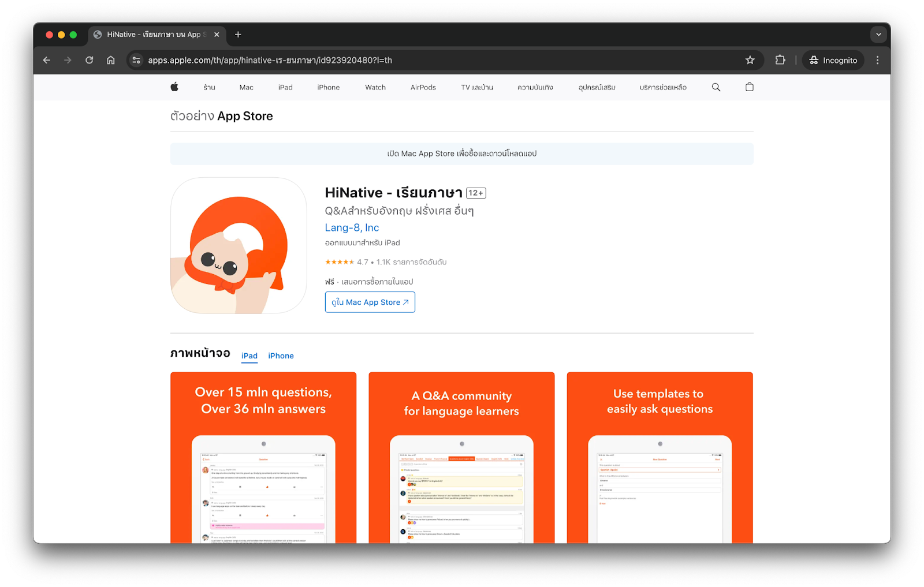924x587 pixels.
Task: Reload the page with the refresh icon
Action: [x=89, y=60]
